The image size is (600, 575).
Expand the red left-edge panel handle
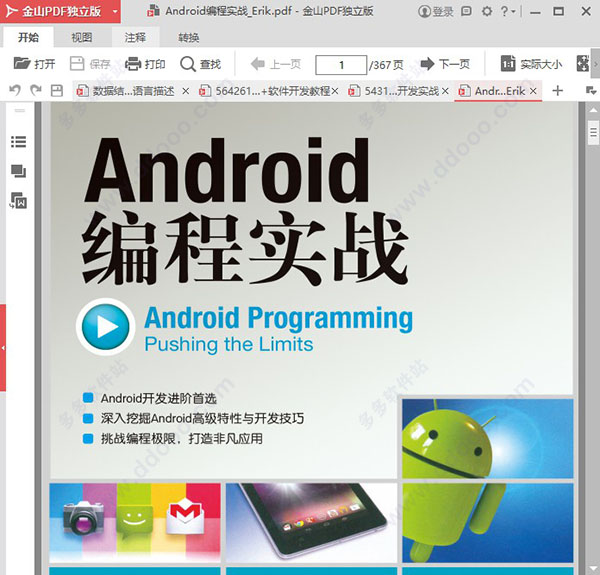[x=3, y=348]
